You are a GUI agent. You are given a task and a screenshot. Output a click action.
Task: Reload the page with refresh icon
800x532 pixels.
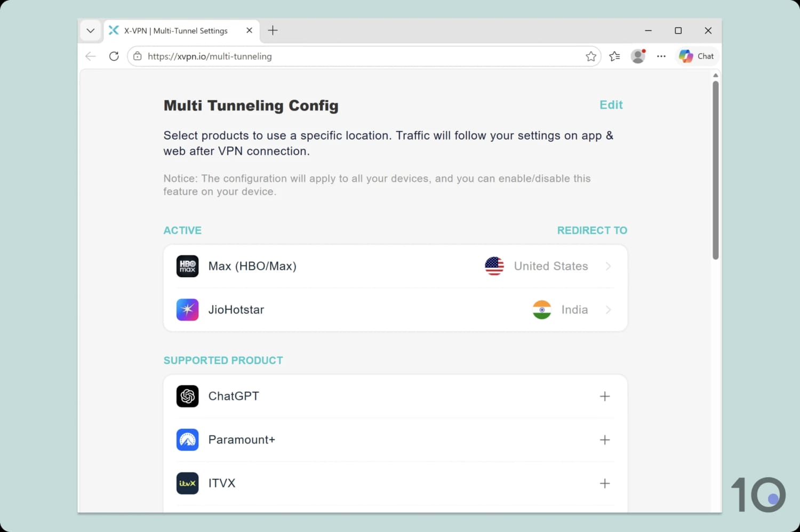114,56
